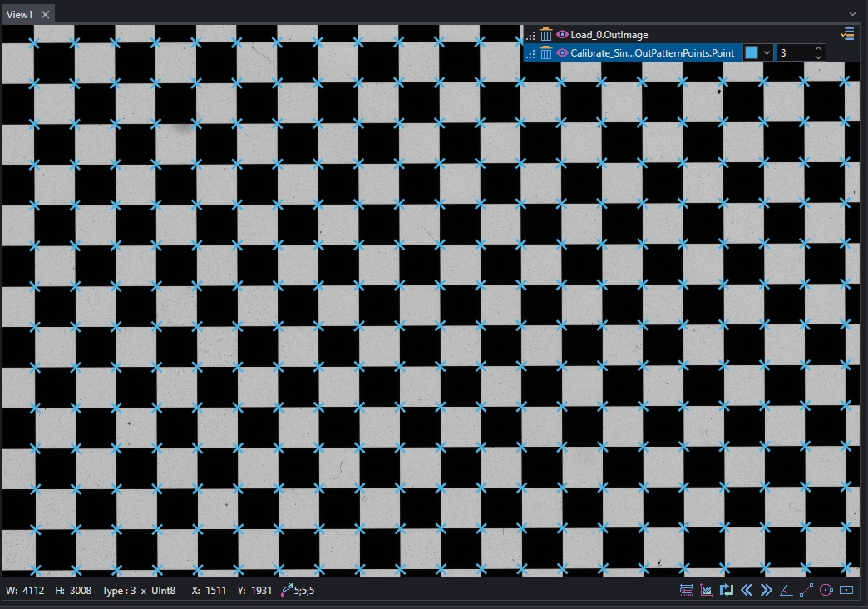
Task: Go to previous image with double-left chevron
Action: click(747, 590)
